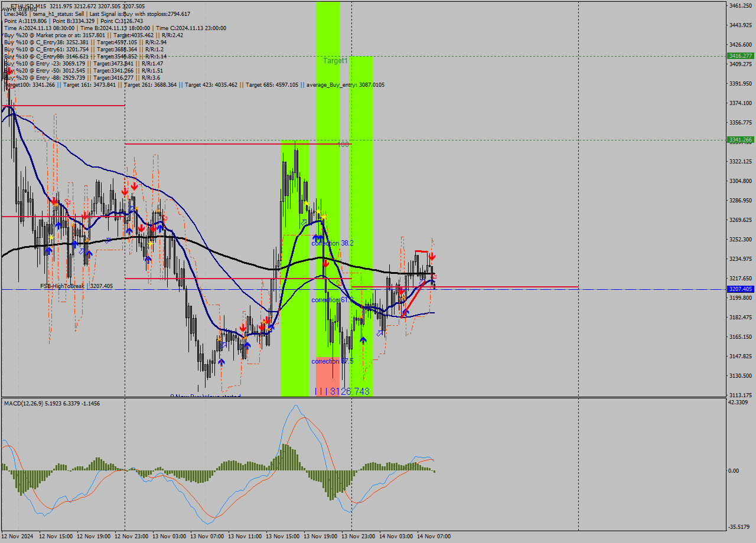Click the 3286.950 price axis label

(741, 200)
